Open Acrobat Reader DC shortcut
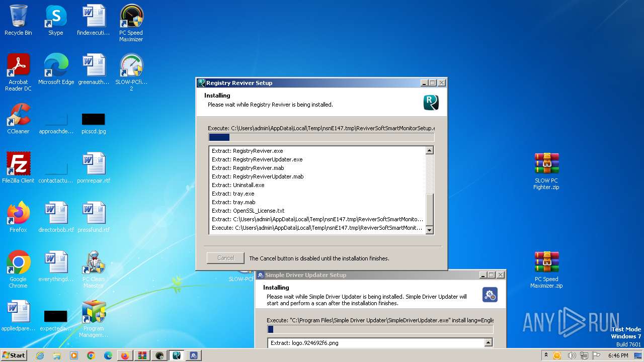The width and height of the screenshot is (644, 362). (x=18, y=72)
